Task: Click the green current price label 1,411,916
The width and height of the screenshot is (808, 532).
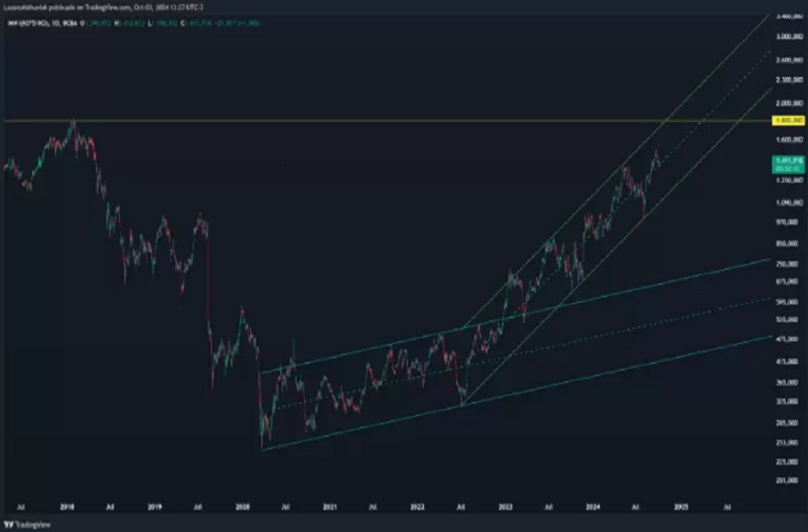Action: tap(784, 162)
